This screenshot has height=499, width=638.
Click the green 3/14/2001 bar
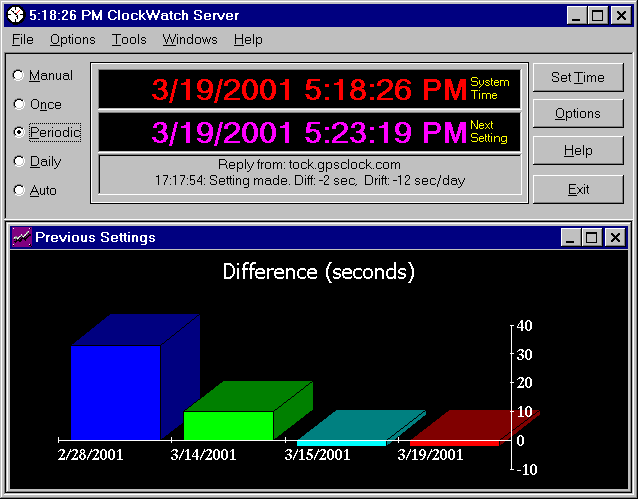click(228, 426)
